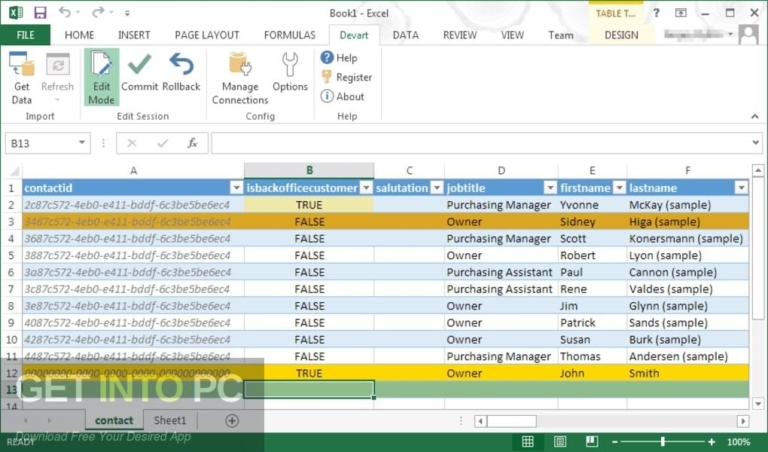Select the Smith lastname cell
The height and width of the screenshot is (452, 768).
(x=688, y=373)
